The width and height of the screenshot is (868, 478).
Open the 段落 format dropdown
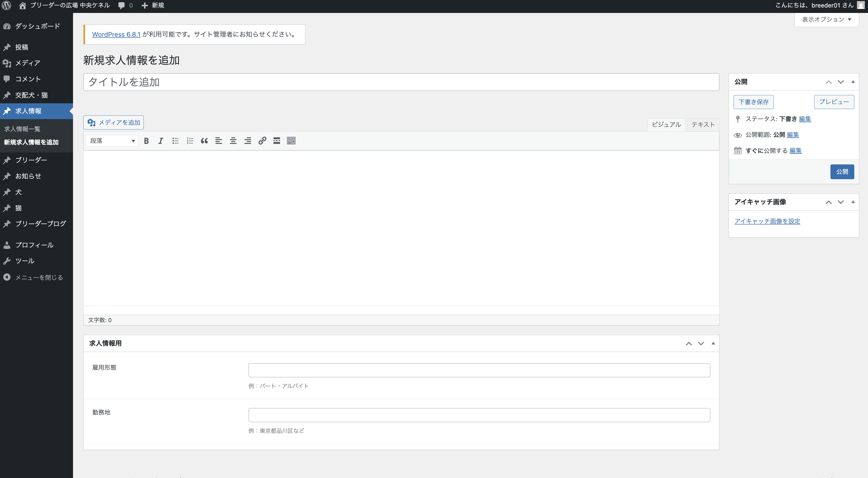coord(112,141)
